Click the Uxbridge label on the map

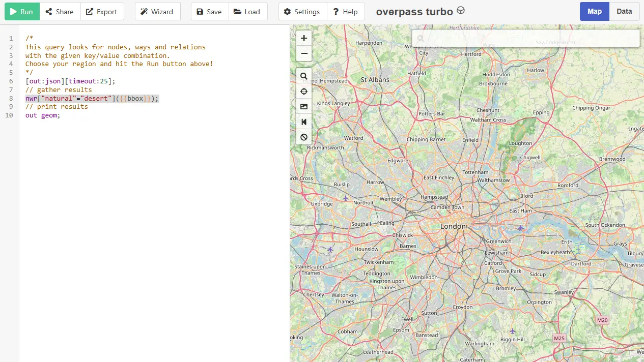pos(322,204)
